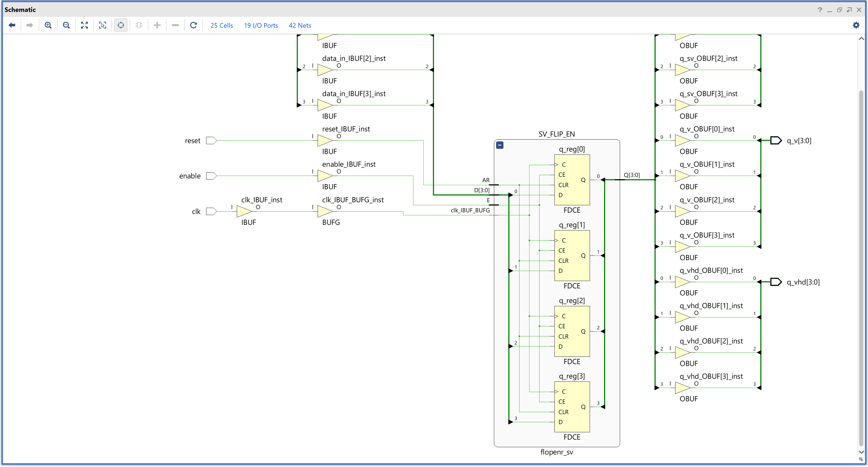Click the zoom in magnifier icon
868x467 pixels.
tap(48, 25)
